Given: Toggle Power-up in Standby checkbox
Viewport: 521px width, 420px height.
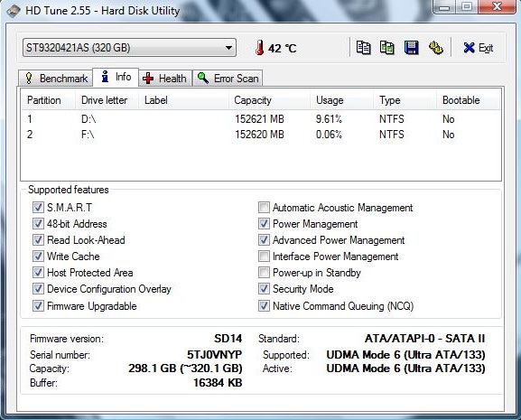Looking at the screenshot, I should [x=264, y=273].
